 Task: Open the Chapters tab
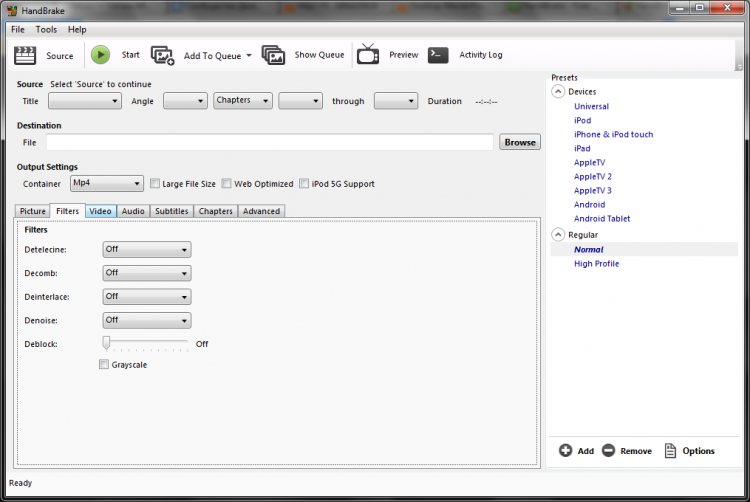[x=216, y=211]
